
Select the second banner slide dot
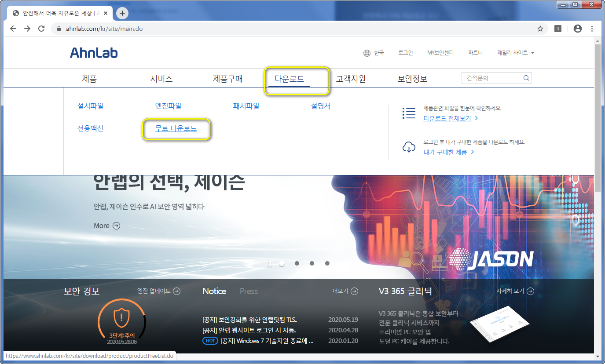pyautogui.click(x=297, y=263)
